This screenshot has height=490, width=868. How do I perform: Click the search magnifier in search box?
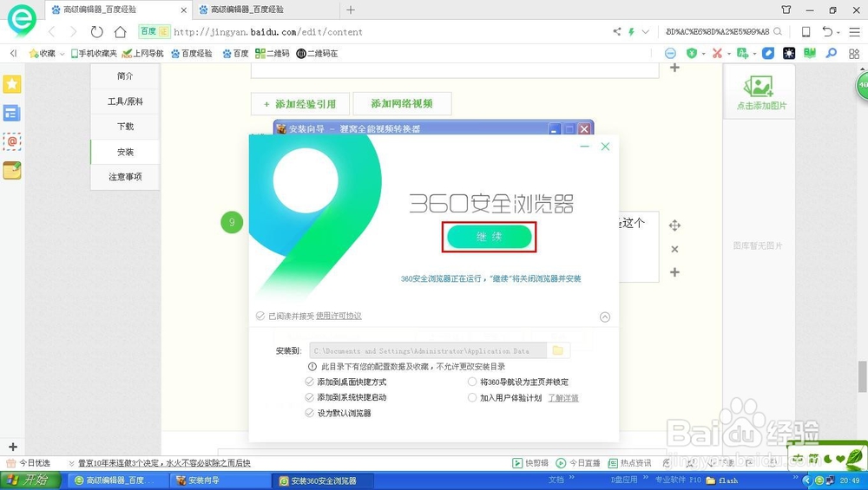pyautogui.click(x=778, y=31)
